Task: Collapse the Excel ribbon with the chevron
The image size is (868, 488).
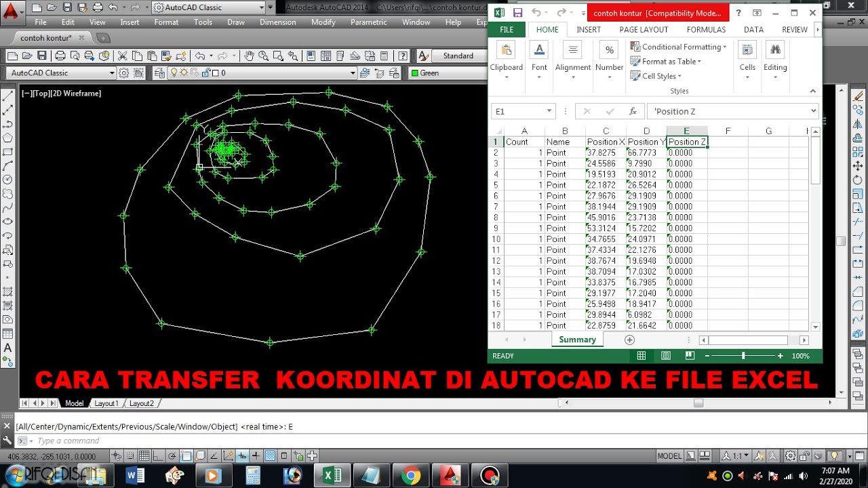Action: 813,91
